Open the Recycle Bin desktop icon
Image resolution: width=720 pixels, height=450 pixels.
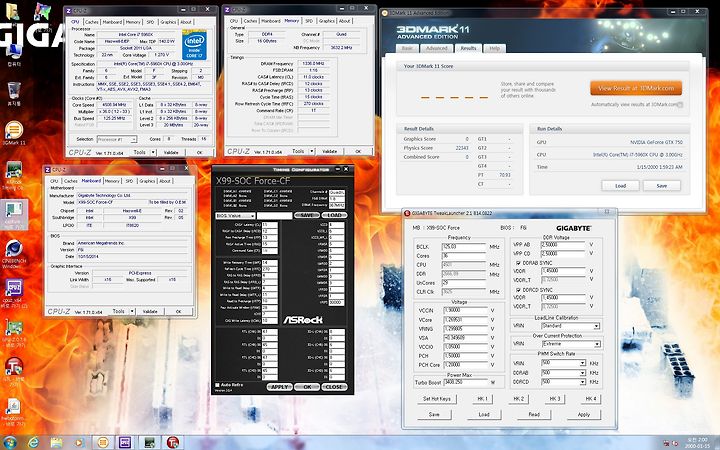click(x=14, y=91)
